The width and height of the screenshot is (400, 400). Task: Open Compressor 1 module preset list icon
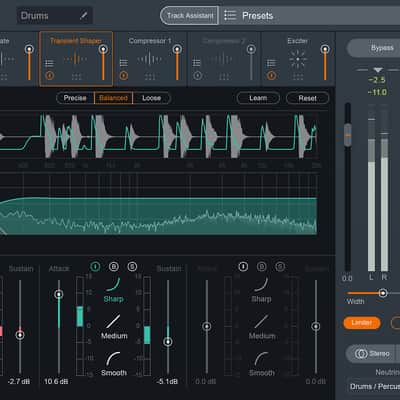coord(123,63)
